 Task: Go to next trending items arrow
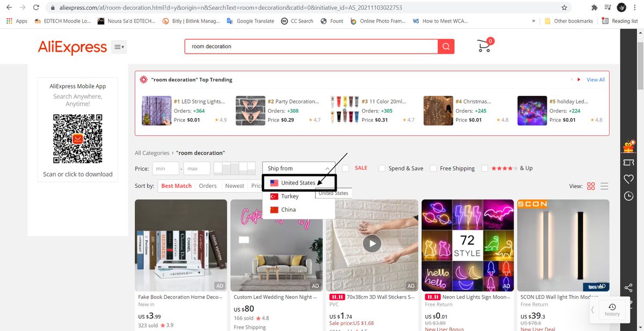click(x=579, y=79)
